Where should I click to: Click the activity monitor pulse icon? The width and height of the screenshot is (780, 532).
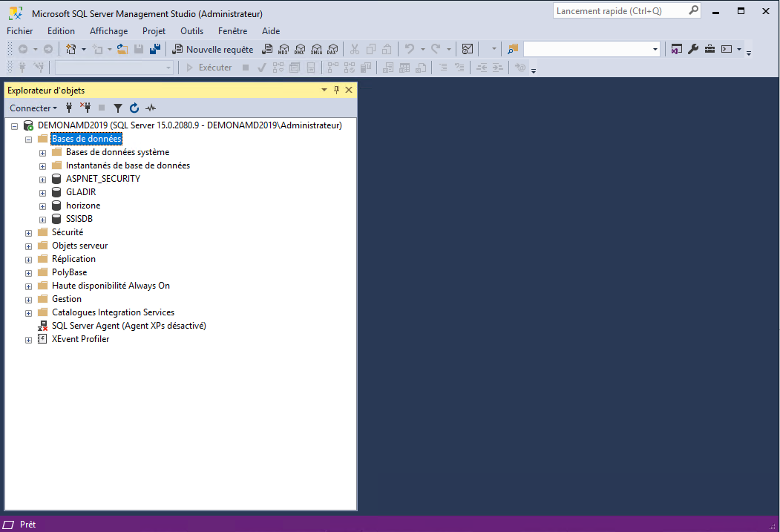[x=151, y=108]
